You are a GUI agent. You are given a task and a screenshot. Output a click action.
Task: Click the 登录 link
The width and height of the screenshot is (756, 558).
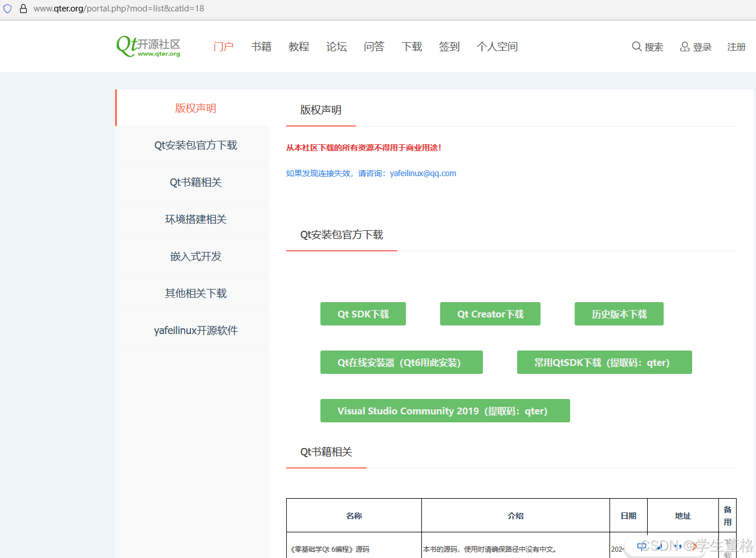tap(702, 47)
